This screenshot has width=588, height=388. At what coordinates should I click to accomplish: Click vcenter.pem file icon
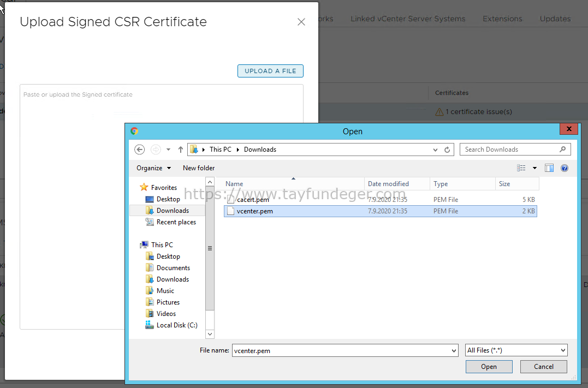pyautogui.click(x=230, y=211)
